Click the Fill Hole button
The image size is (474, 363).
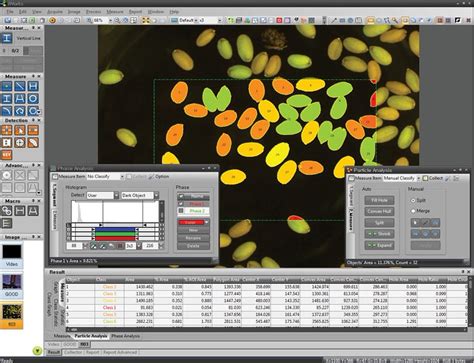[x=379, y=200]
